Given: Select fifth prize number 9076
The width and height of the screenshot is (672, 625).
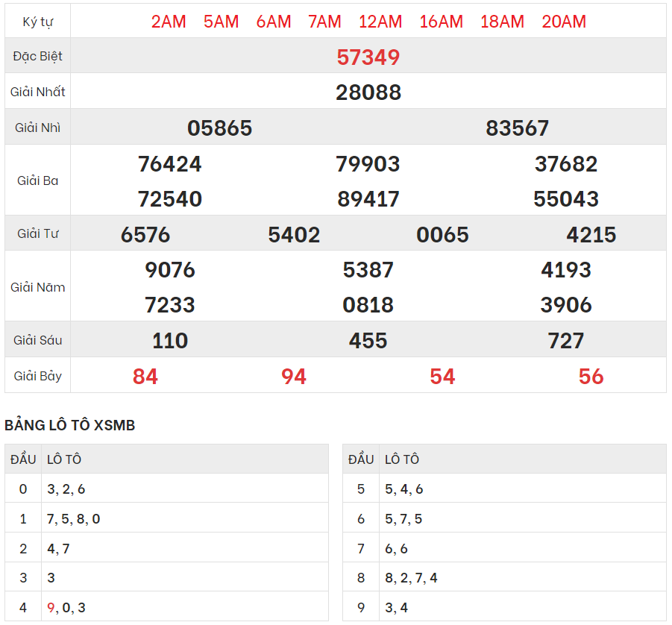Looking at the screenshot, I should tap(170, 270).
